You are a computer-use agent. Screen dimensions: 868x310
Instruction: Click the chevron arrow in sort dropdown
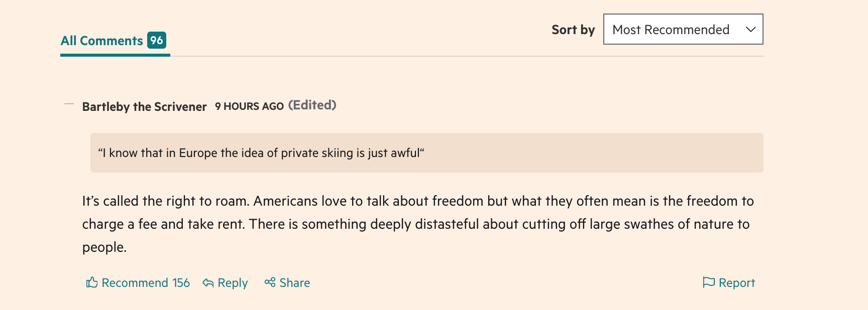point(750,30)
